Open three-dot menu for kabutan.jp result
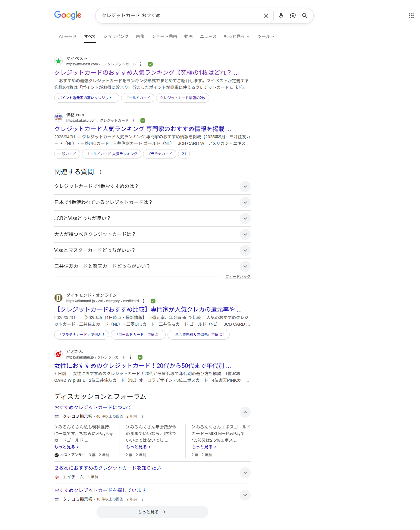This screenshot has width=420, height=530. tap(130, 357)
